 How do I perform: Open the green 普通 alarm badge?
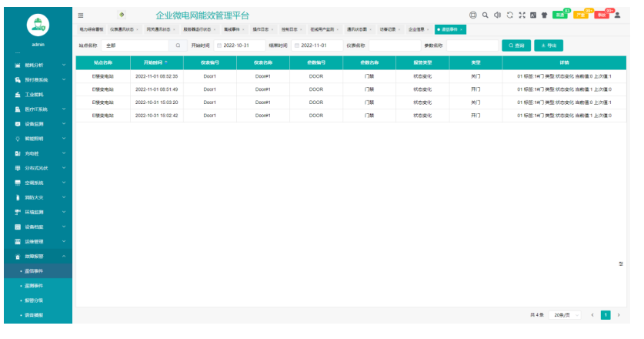560,15
